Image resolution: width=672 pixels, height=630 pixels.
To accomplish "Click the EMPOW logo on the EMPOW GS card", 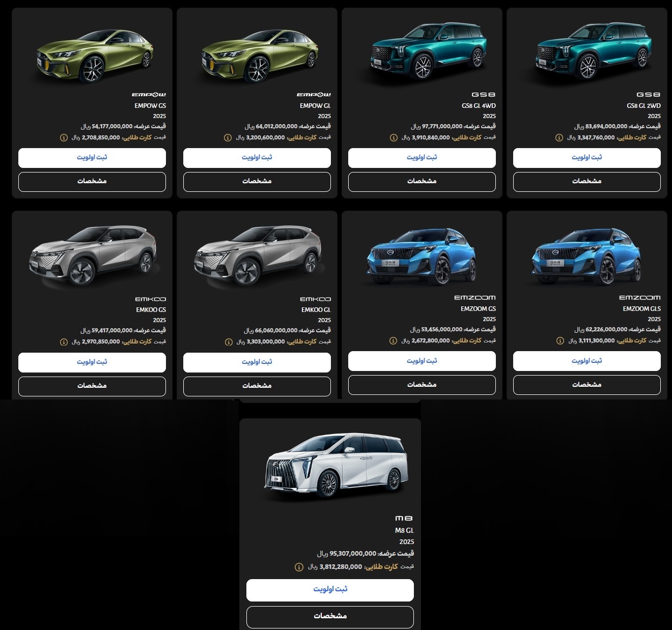I will click(149, 95).
